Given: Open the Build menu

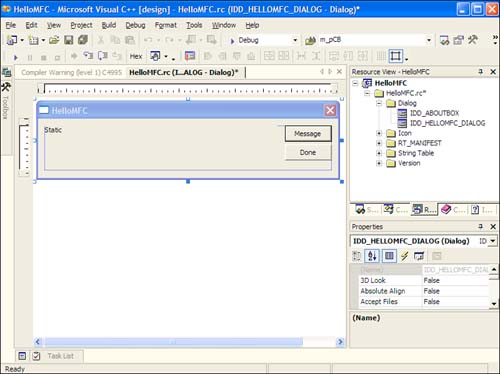Looking at the screenshot, I should 109,25.
